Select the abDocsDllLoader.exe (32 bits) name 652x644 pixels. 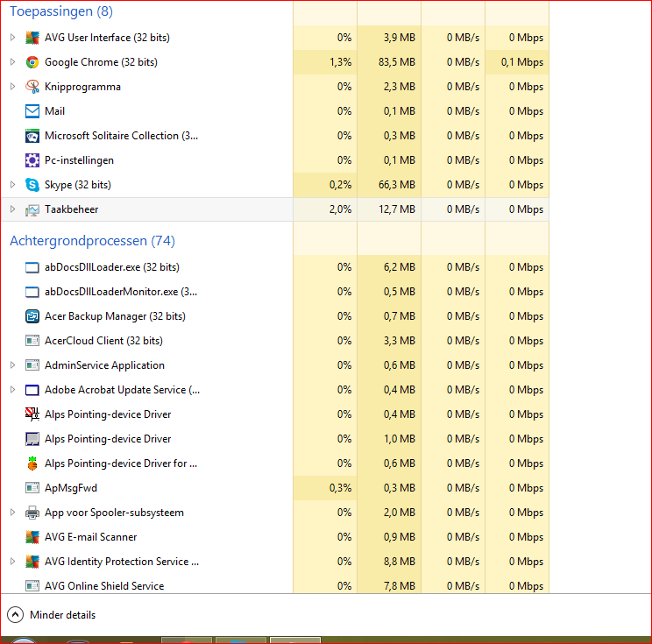click(x=112, y=267)
